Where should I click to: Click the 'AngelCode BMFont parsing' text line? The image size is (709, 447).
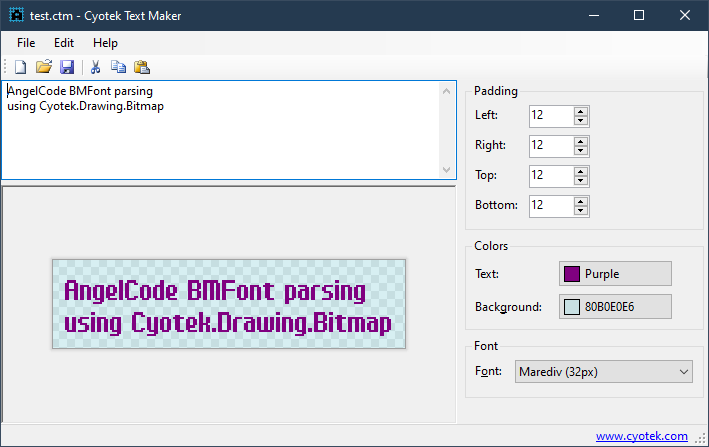[80, 91]
